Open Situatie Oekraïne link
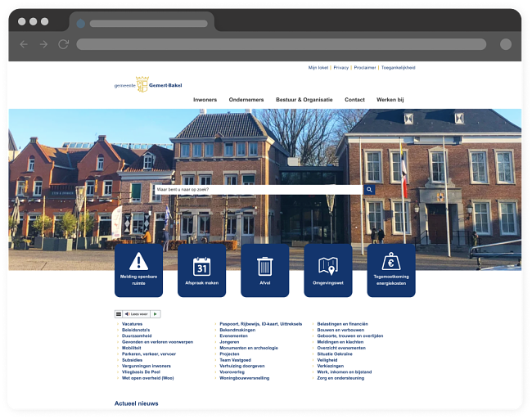Screen dimensions: 532x419 pyautogui.click(x=335, y=354)
